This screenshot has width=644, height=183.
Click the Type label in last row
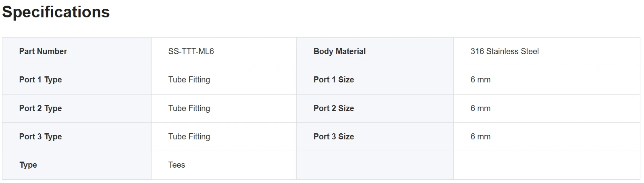(x=28, y=165)
